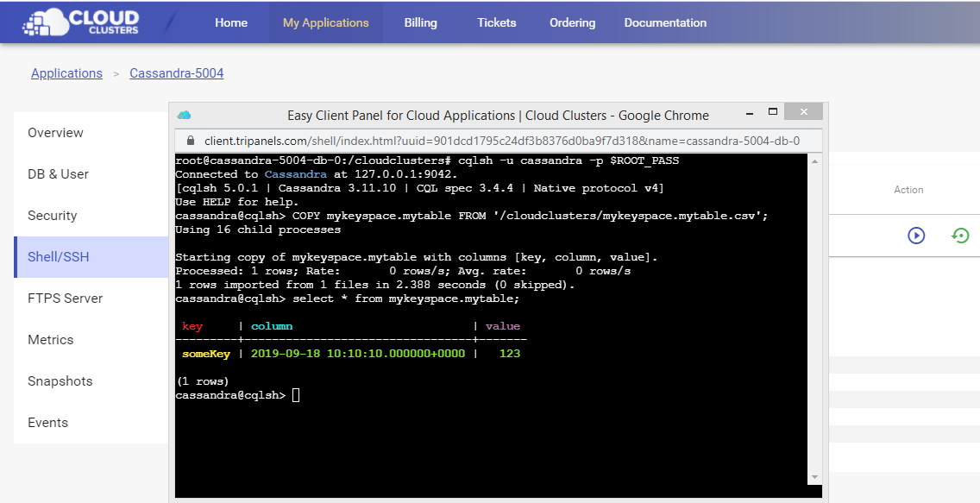The width and height of the screenshot is (980, 503).
Task: Open the Documentation page
Action: click(x=665, y=22)
